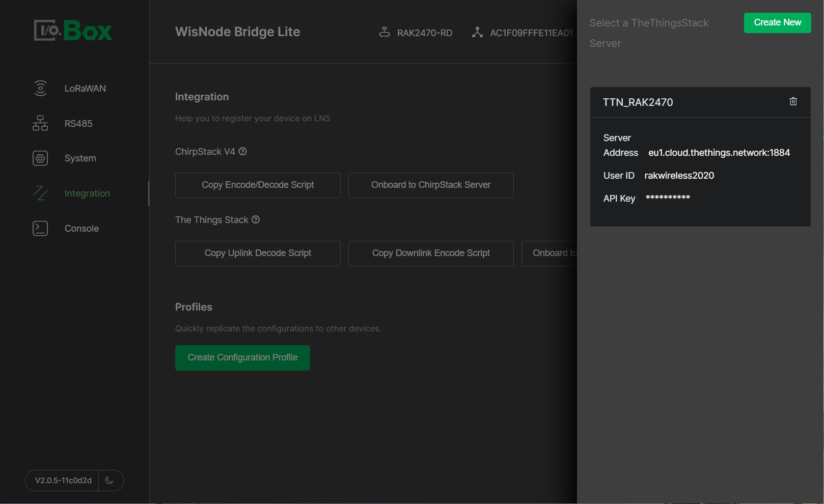
Task: Click the firmware version V2.0.5-11c0d2d label
Action: [63, 480]
